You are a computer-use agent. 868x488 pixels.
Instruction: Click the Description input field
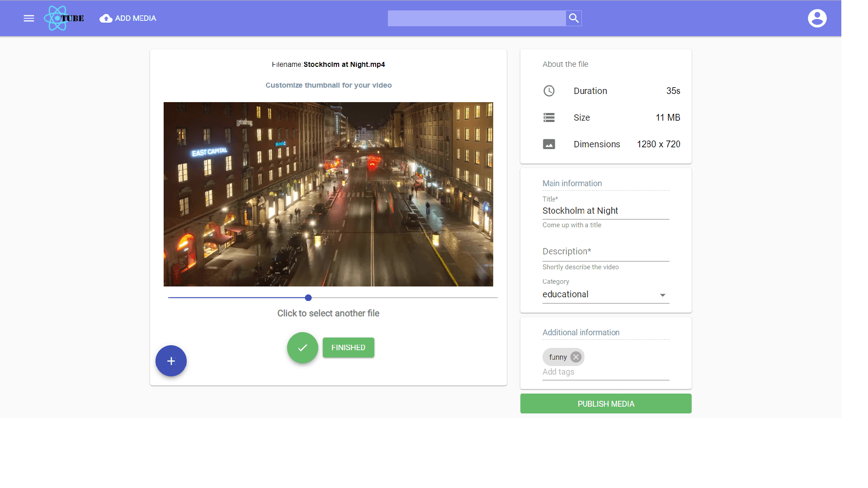point(605,252)
